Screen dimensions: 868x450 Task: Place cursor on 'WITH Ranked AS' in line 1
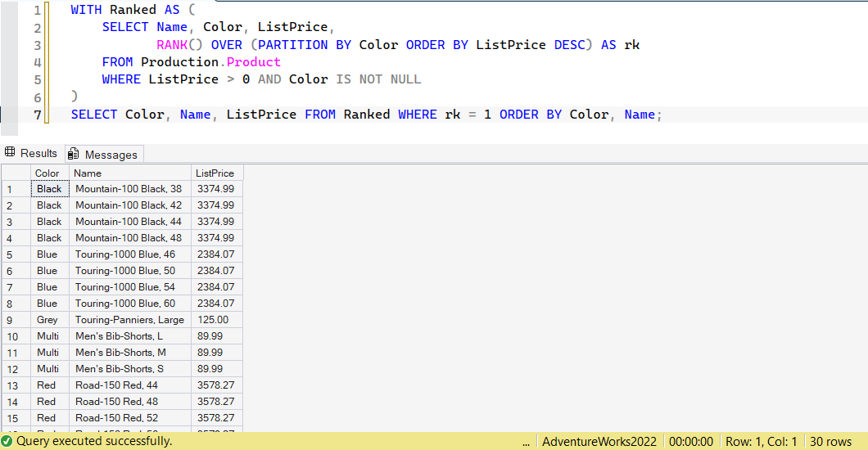(x=125, y=10)
